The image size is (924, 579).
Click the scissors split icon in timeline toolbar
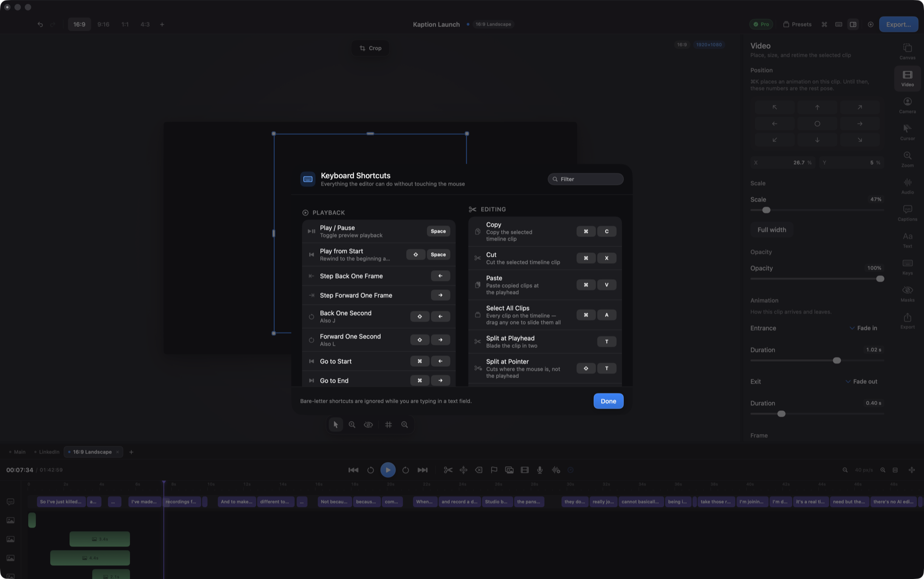pos(448,470)
